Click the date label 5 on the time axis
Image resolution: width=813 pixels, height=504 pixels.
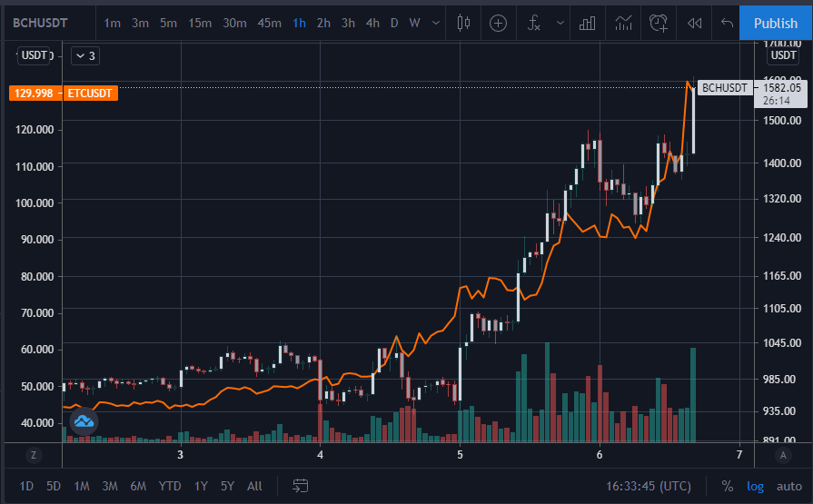coord(460,455)
